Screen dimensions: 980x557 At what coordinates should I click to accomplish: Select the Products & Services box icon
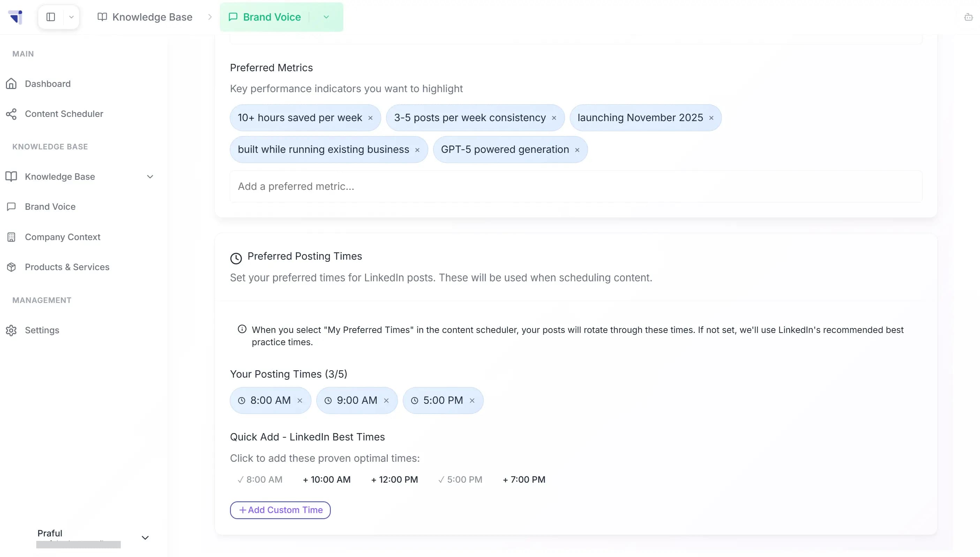[x=12, y=267]
